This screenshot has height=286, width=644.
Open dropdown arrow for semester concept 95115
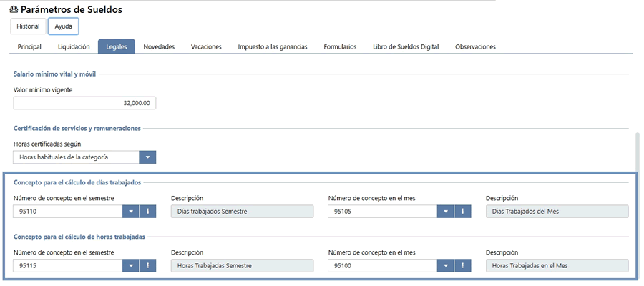coord(131,265)
